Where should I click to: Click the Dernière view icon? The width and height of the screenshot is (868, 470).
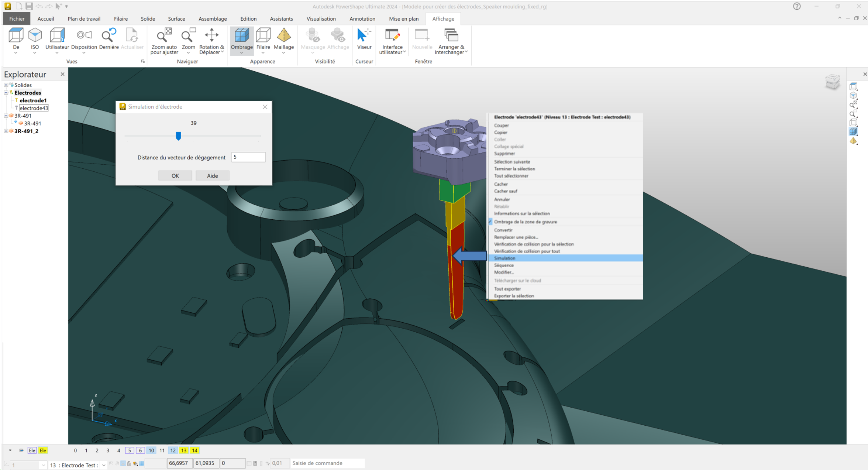[x=108, y=36]
